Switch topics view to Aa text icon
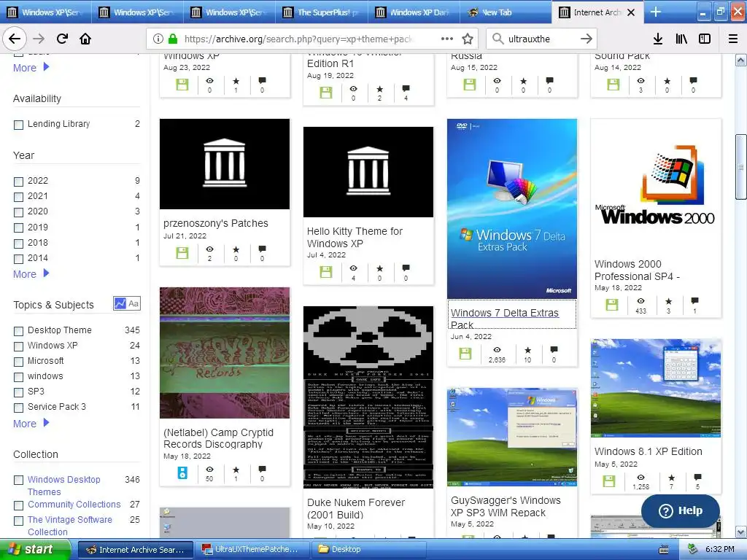 point(134,303)
